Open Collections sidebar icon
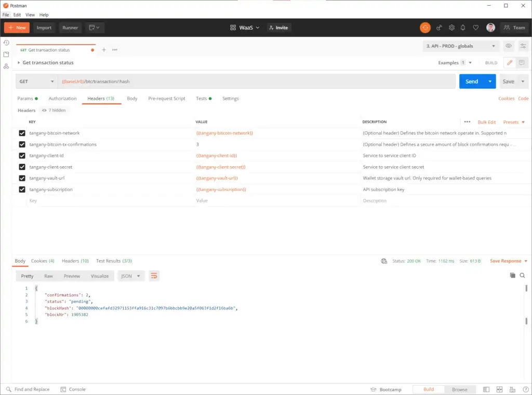 click(6, 55)
